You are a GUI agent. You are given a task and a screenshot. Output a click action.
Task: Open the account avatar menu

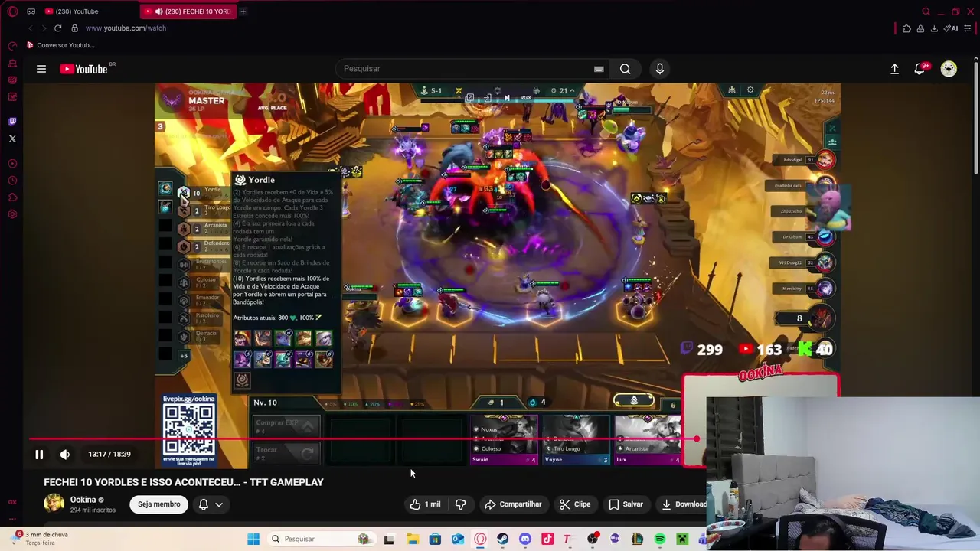949,69
